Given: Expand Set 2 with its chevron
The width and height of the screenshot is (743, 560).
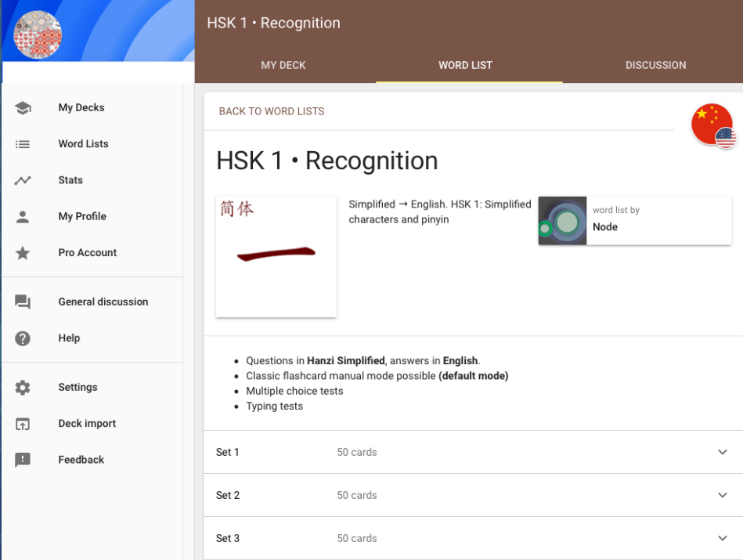Looking at the screenshot, I should [722, 495].
